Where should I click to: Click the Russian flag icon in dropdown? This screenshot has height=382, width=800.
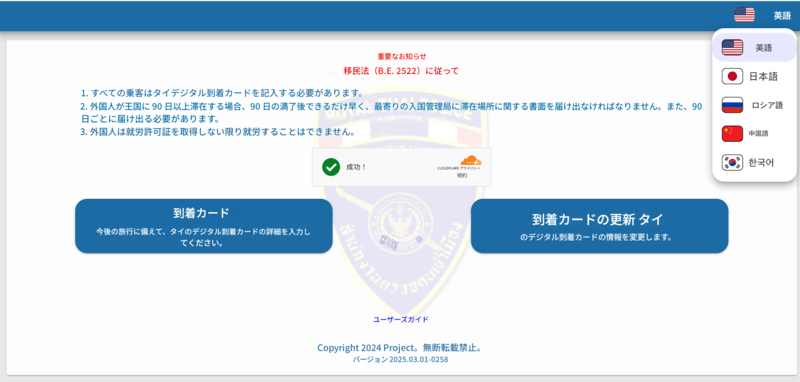732,106
